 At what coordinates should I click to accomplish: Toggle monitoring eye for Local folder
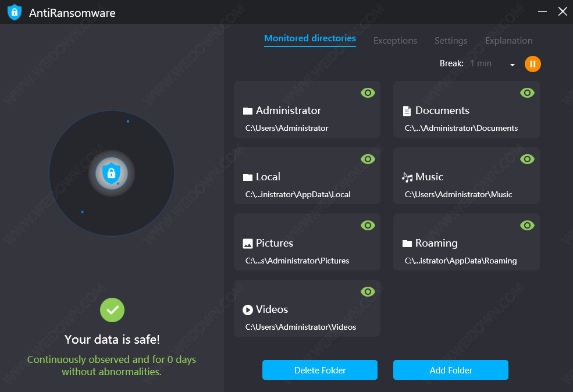coord(368,159)
